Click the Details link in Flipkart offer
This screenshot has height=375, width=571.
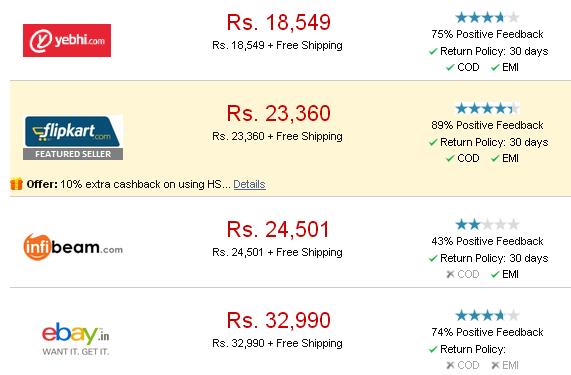coord(249,185)
